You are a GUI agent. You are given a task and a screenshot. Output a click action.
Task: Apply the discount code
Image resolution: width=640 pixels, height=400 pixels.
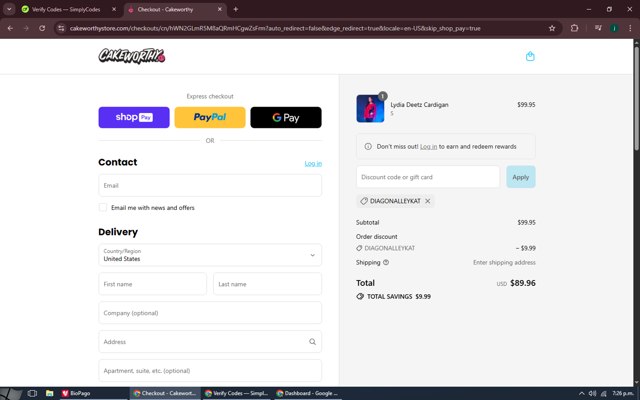click(x=521, y=177)
